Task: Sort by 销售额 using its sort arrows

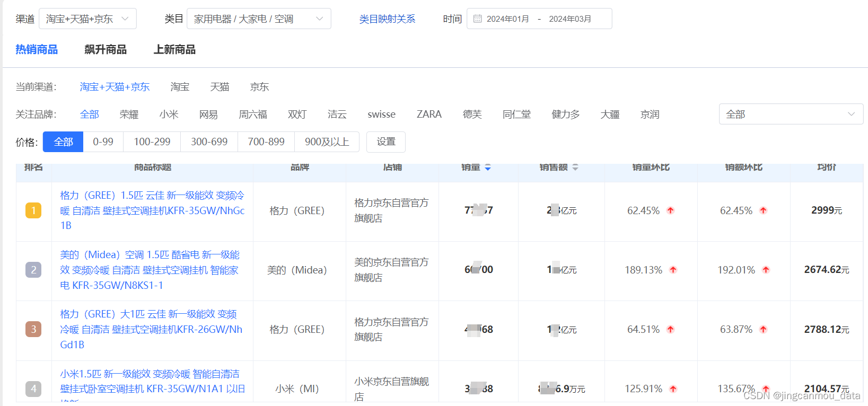Action: (x=575, y=167)
